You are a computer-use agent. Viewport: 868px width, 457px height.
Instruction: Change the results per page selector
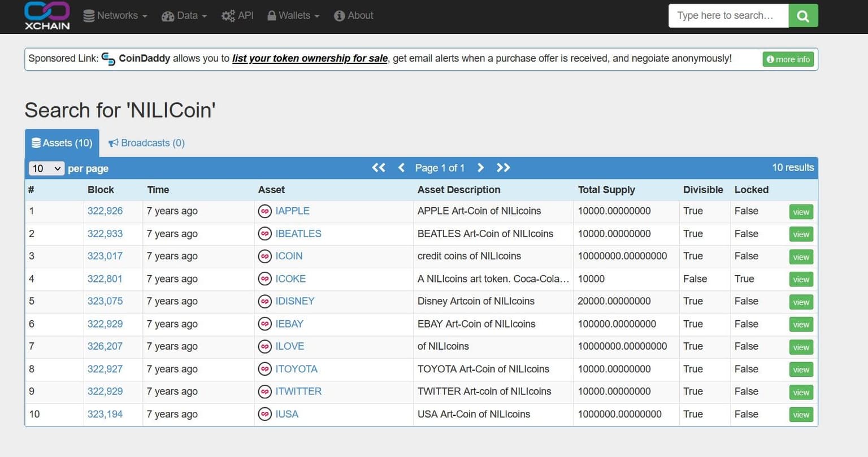[x=46, y=168]
